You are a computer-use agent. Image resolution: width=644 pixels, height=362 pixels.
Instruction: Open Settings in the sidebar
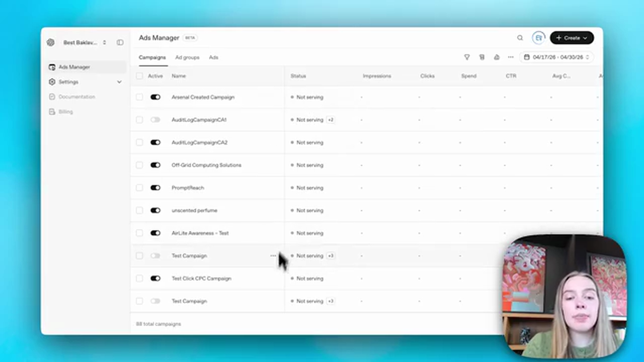click(68, 82)
